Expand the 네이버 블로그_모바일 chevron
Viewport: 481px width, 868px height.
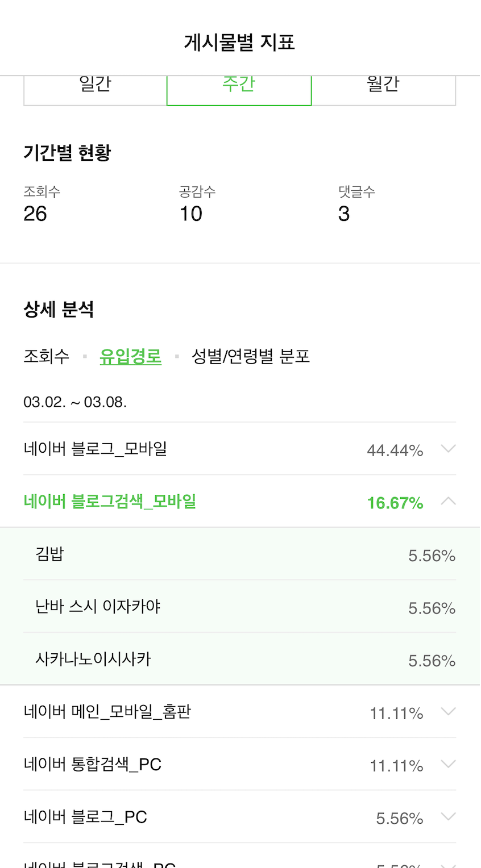point(448,449)
